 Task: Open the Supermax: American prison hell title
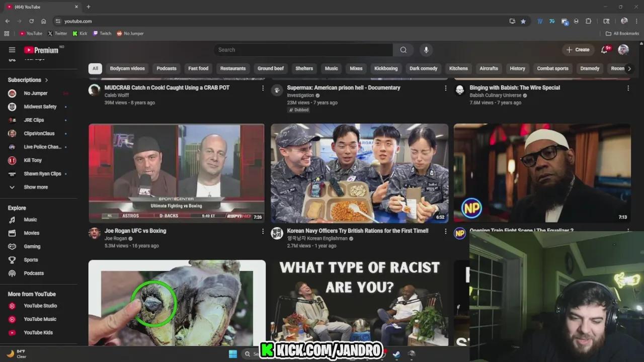(x=344, y=87)
